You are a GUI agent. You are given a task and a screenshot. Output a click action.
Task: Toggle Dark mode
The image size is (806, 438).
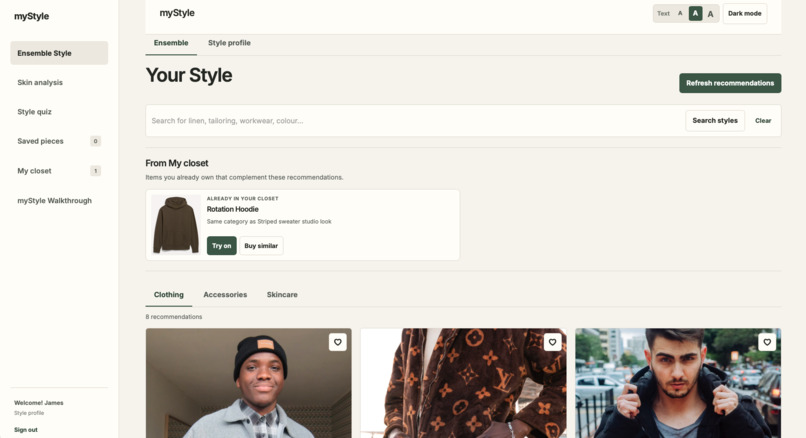point(745,13)
